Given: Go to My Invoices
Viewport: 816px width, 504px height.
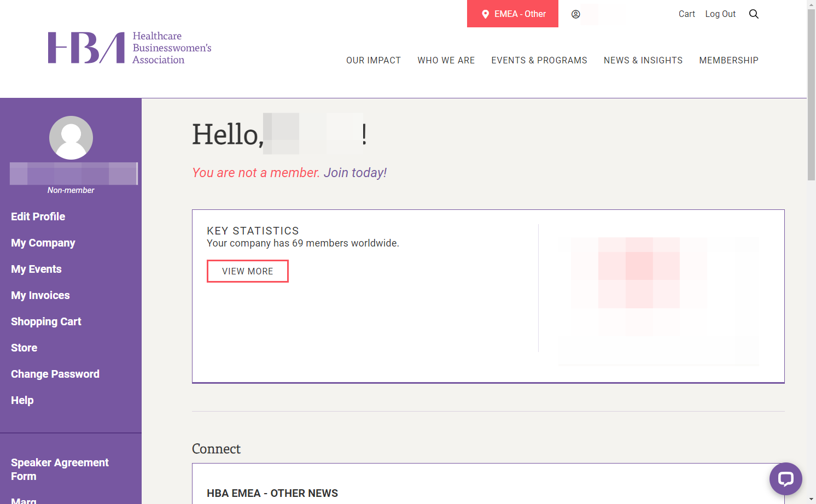Looking at the screenshot, I should click(40, 295).
